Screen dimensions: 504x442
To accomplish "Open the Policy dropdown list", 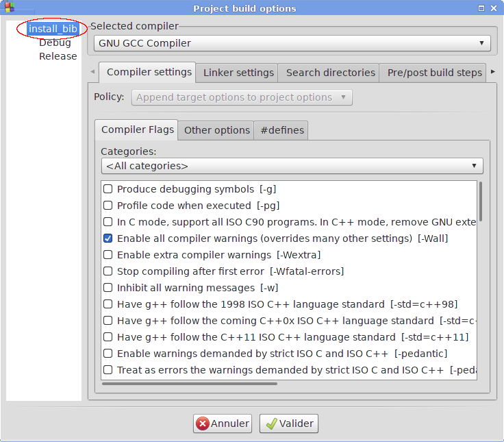I will 242,97.
